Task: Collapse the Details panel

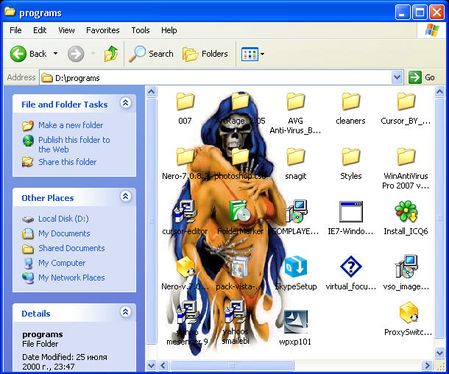Action: click(x=125, y=312)
